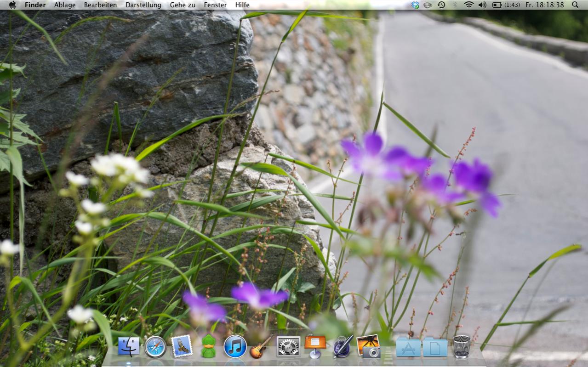Open System Preferences gear icon
The height and width of the screenshot is (367, 588).
pos(288,346)
